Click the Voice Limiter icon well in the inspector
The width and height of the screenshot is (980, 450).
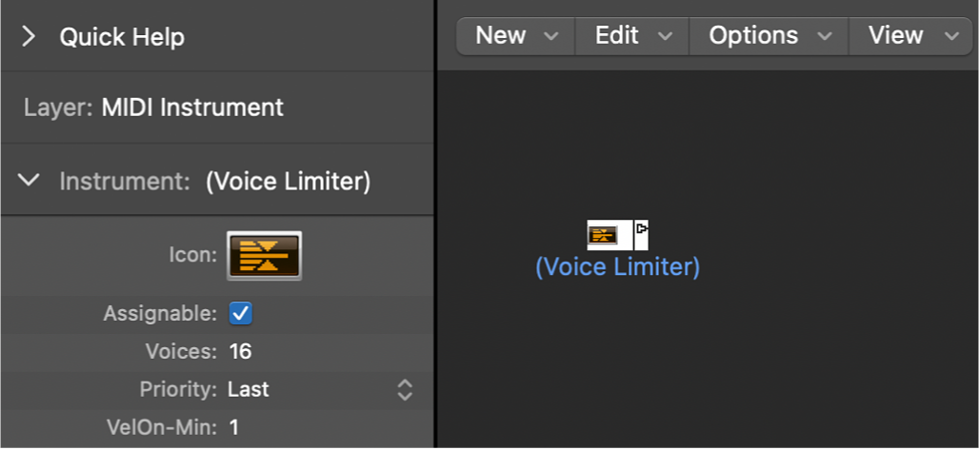(264, 255)
